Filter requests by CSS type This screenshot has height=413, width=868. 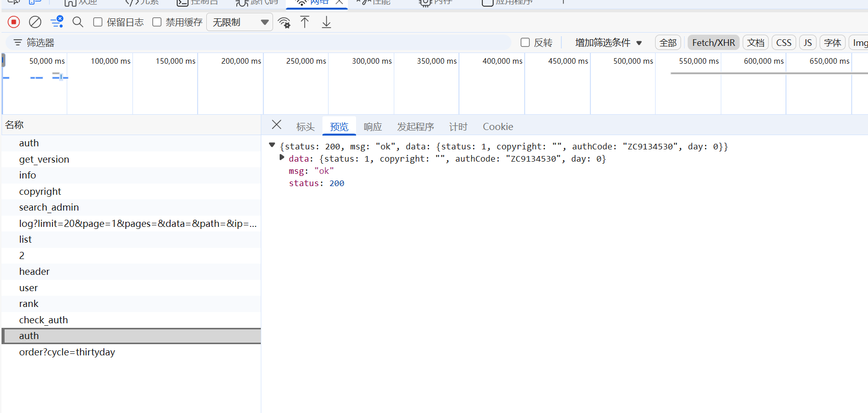783,43
